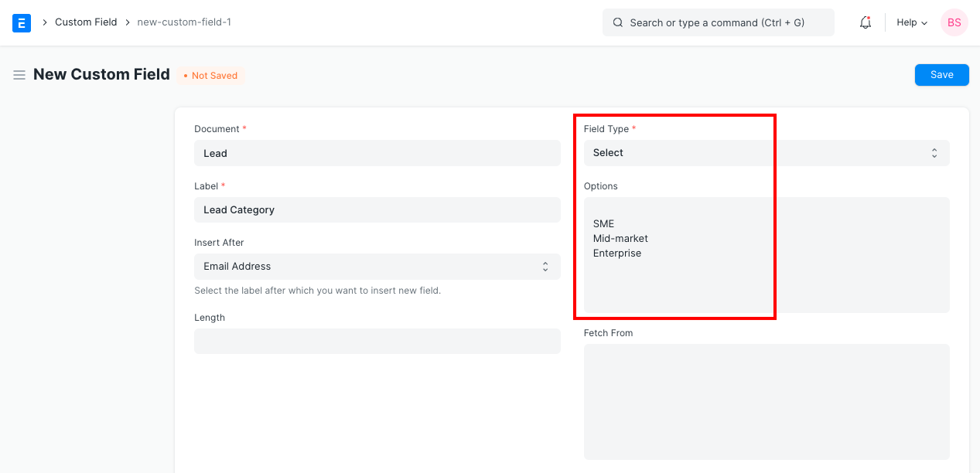
Task: Focus the Label field containing Lead Category
Action: [x=377, y=209]
